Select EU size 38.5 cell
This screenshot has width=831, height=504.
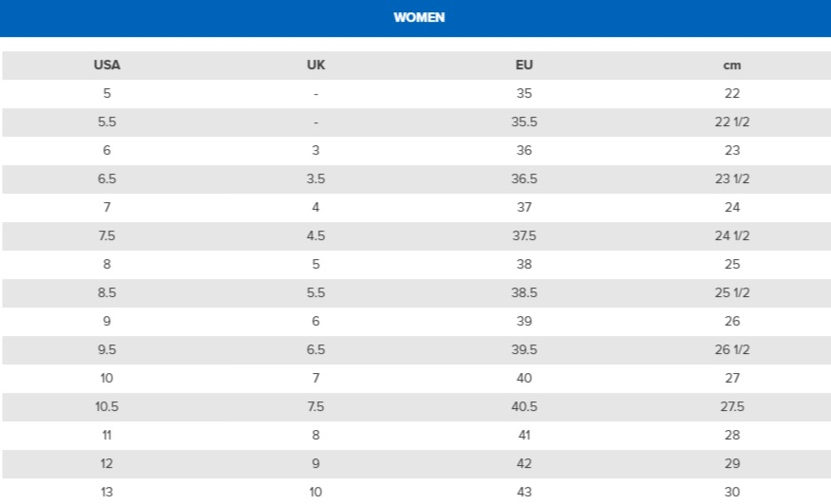(523, 292)
